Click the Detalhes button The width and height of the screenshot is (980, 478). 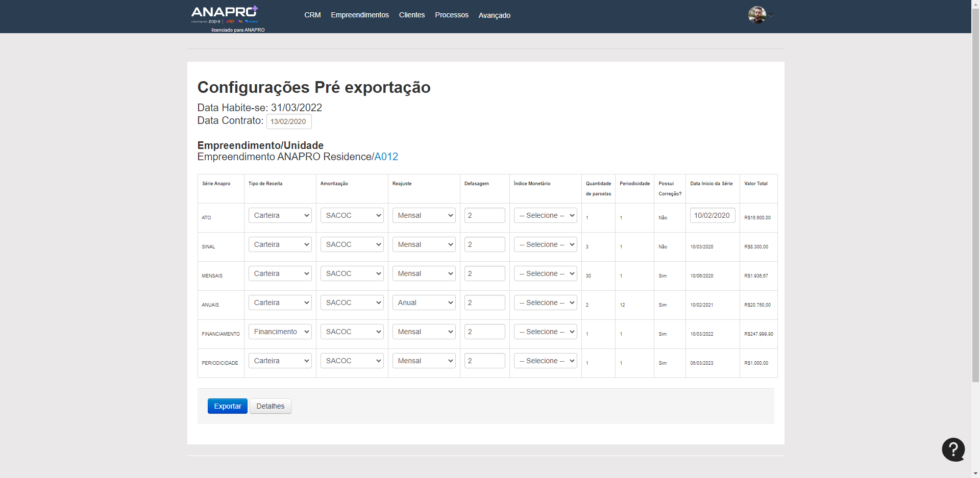(270, 406)
